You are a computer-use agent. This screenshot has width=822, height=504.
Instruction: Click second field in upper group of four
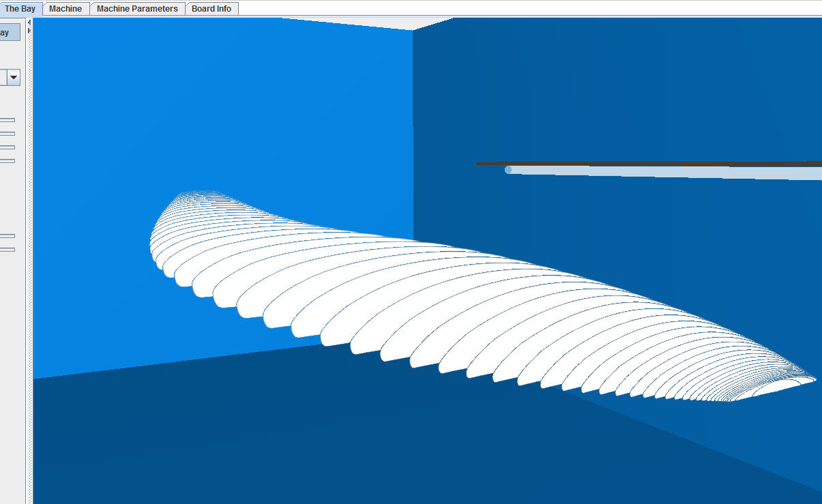[8, 134]
